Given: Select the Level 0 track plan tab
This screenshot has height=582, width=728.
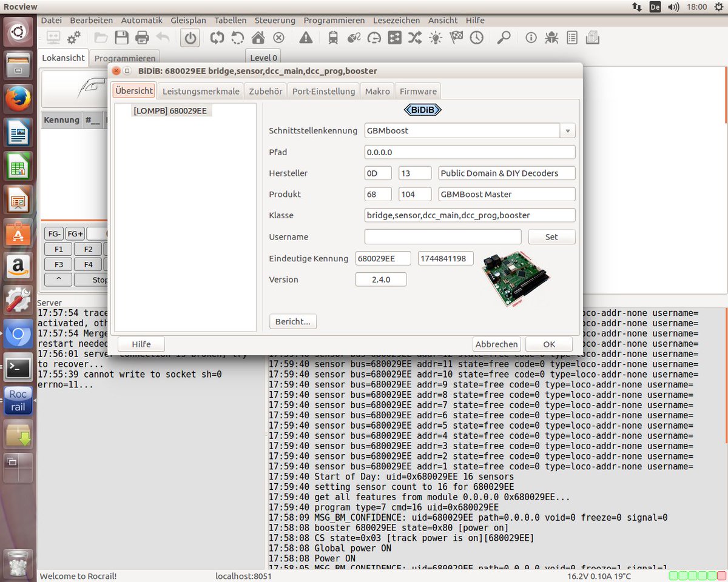Looking at the screenshot, I should [x=264, y=58].
